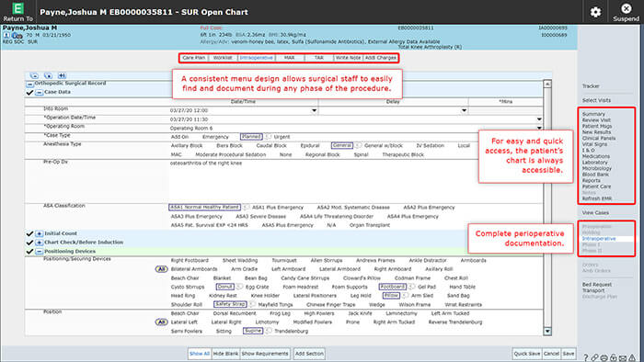
Task: Open Into Room date/time dropdown
Action: click(314, 110)
